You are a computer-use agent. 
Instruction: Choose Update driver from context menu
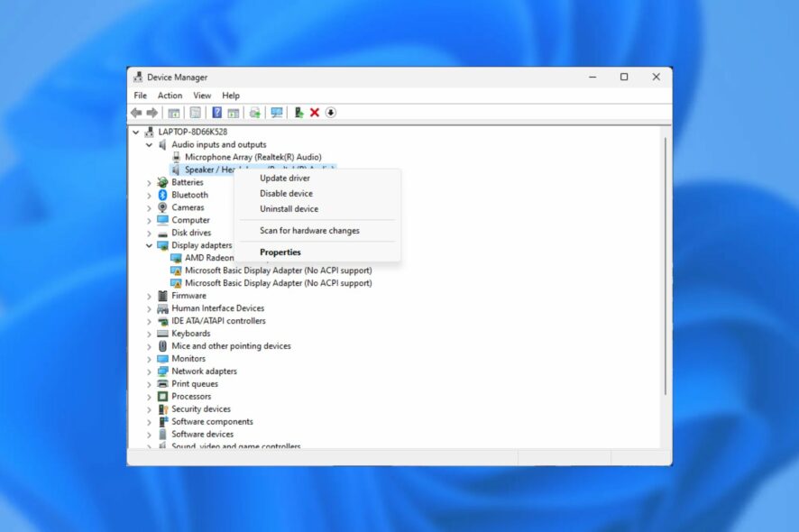285,178
